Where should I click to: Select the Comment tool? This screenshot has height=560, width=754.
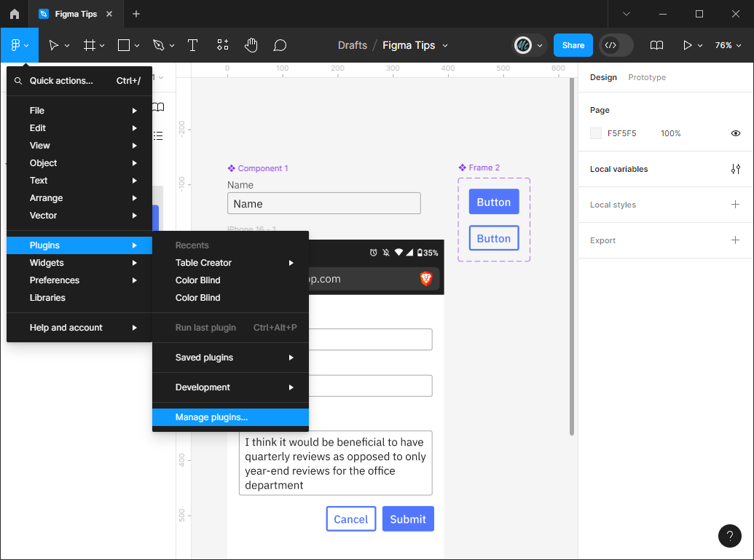pos(280,45)
